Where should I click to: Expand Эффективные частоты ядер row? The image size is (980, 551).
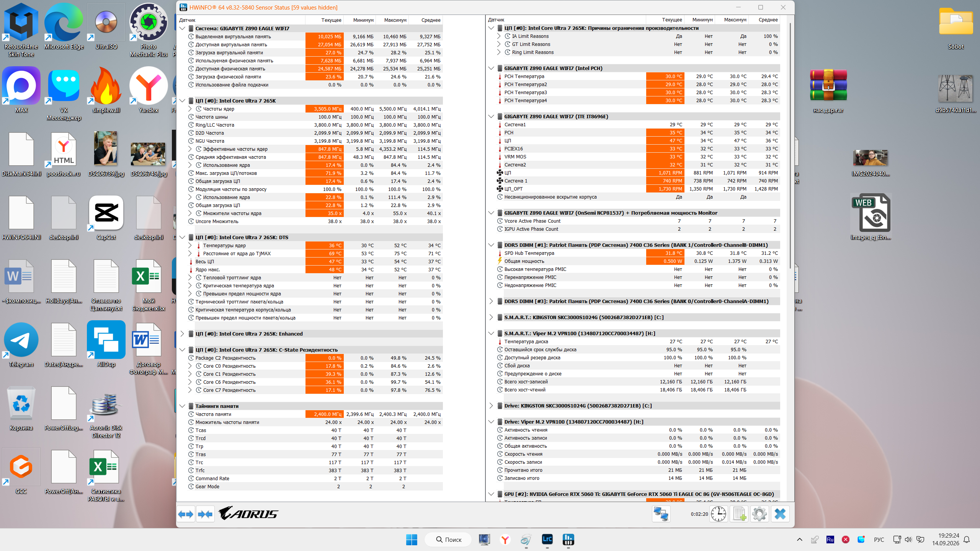(x=190, y=149)
